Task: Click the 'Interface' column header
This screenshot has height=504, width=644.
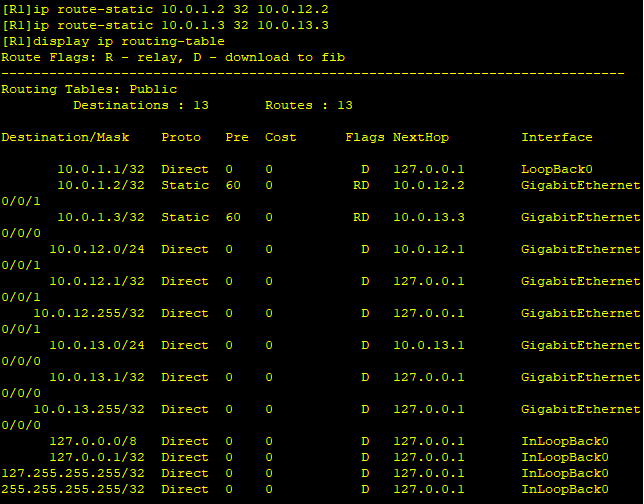Action: pyautogui.click(x=557, y=138)
